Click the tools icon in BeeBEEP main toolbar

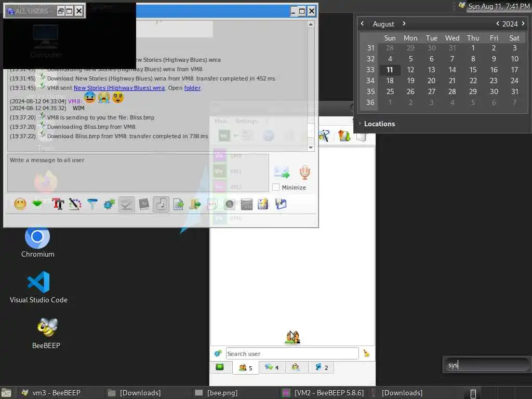click(x=324, y=136)
